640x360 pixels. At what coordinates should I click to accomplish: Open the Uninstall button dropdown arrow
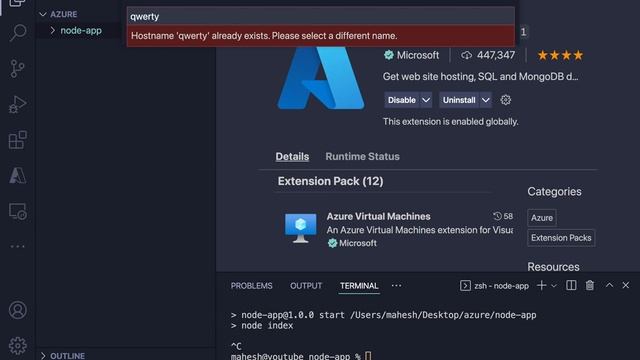(x=485, y=100)
